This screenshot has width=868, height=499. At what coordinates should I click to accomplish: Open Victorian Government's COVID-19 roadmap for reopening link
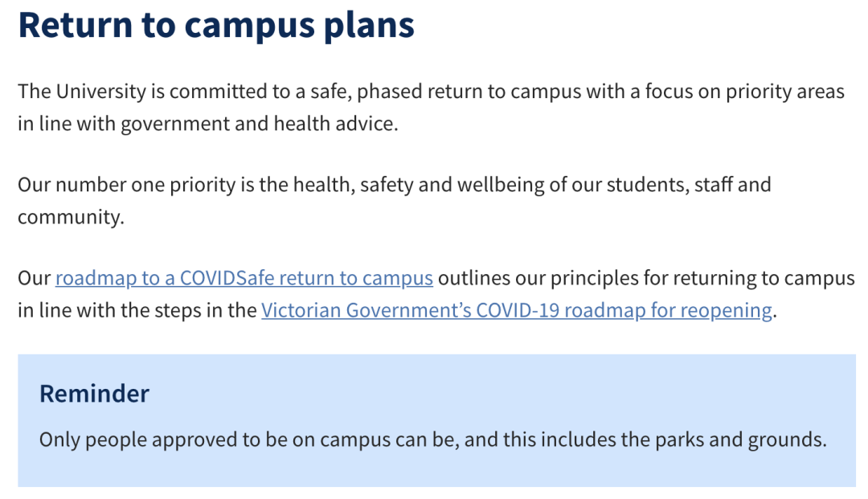517,310
